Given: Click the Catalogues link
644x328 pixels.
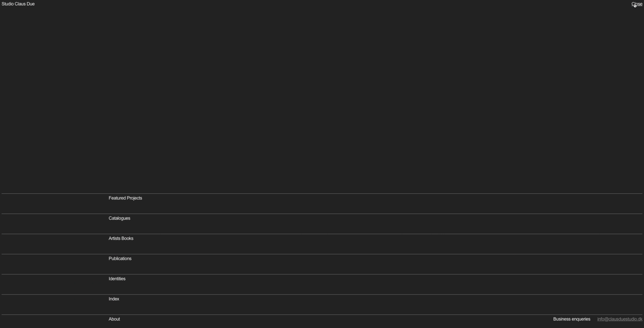Looking at the screenshot, I should pyautogui.click(x=119, y=218).
